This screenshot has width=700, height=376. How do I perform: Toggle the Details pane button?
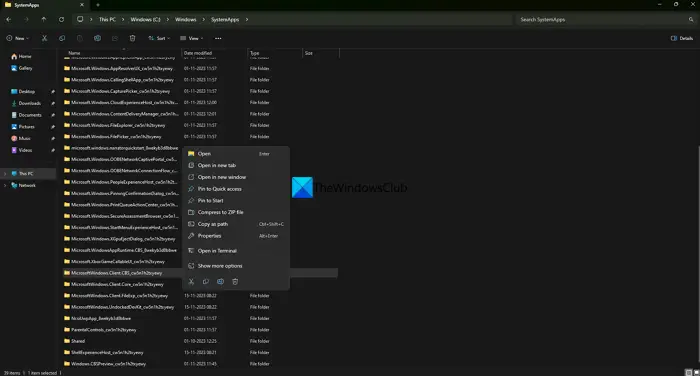tap(682, 38)
